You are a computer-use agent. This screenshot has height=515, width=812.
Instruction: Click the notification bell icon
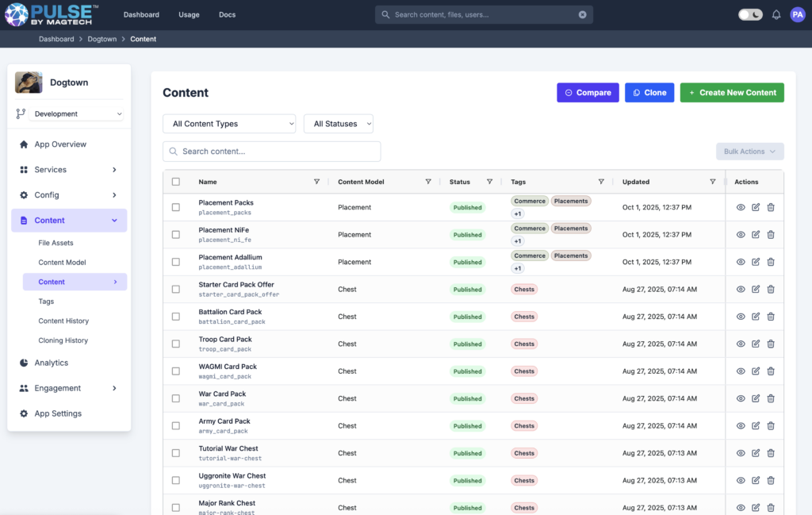[776, 15]
